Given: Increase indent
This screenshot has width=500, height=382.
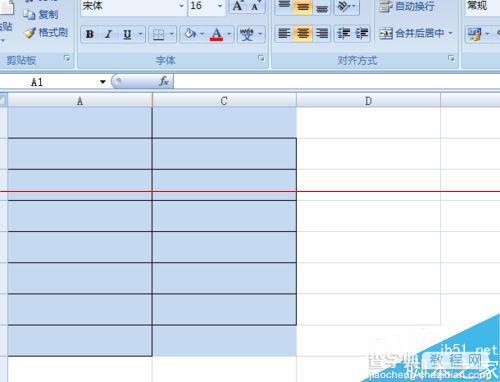Looking at the screenshot, I should (x=361, y=34).
